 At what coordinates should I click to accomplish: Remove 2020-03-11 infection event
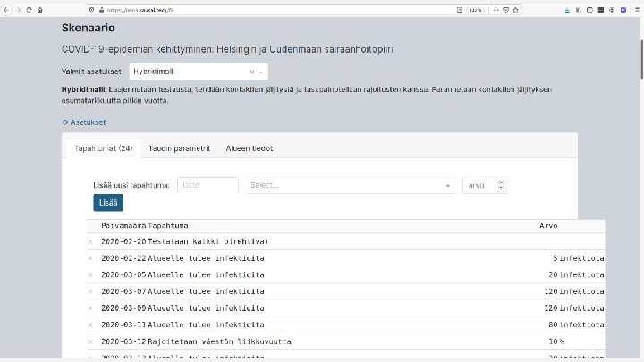coord(90,325)
